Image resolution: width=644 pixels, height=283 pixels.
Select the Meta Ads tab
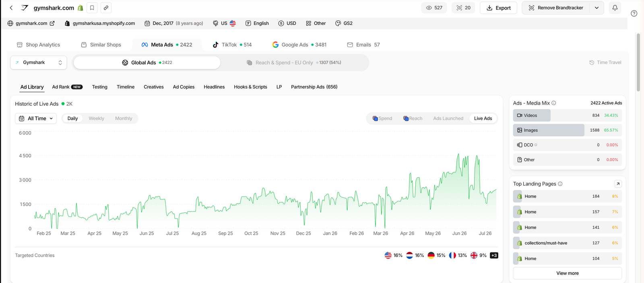tap(167, 45)
